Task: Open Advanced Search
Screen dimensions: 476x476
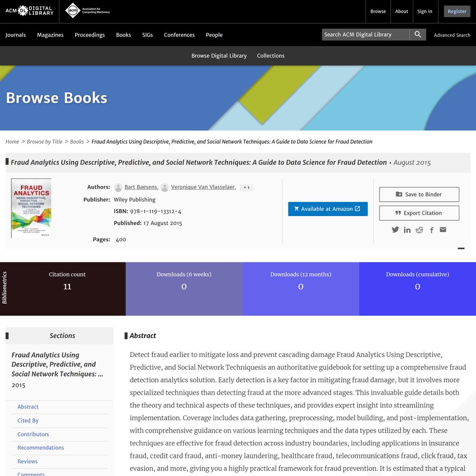Action: pyautogui.click(x=452, y=35)
